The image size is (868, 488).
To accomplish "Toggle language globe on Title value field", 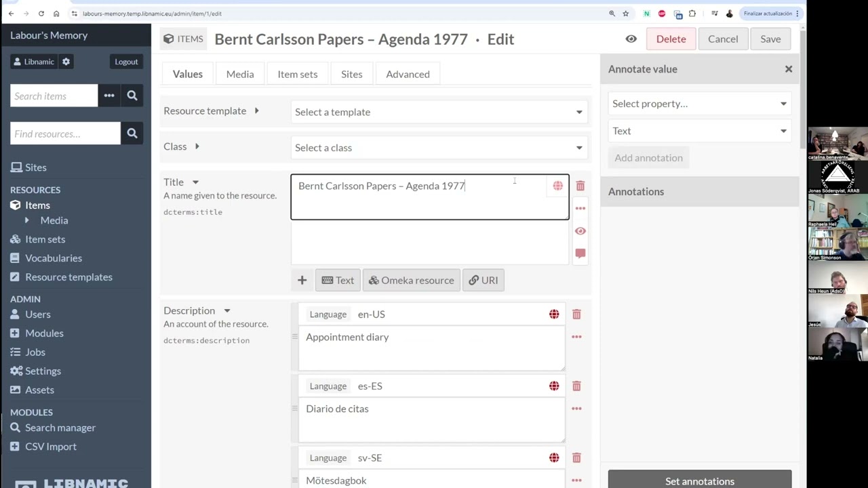I will pyautogui.click(x=557, y=186).
